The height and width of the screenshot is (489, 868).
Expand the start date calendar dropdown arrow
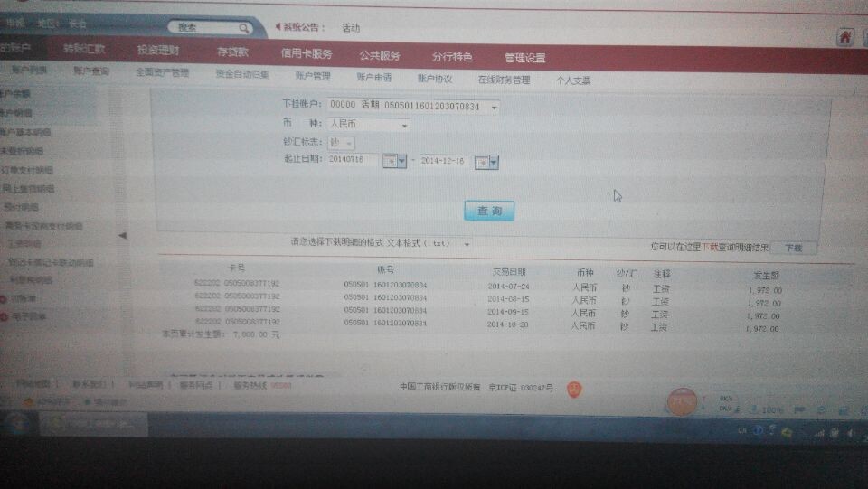coord(401,162)
